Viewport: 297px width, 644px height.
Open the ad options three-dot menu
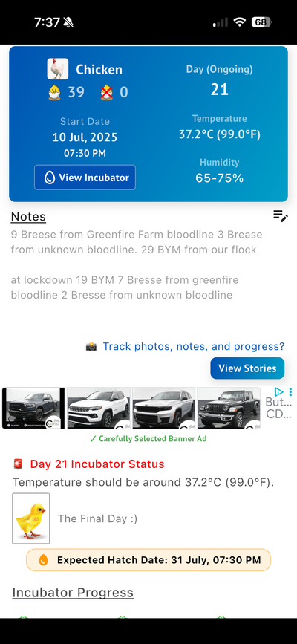290,391
